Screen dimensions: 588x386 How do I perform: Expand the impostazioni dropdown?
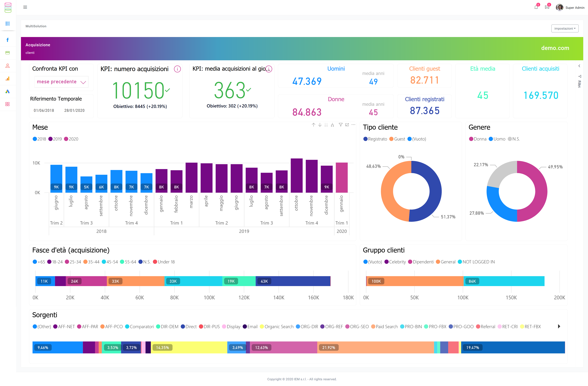[x=565, y=28]
